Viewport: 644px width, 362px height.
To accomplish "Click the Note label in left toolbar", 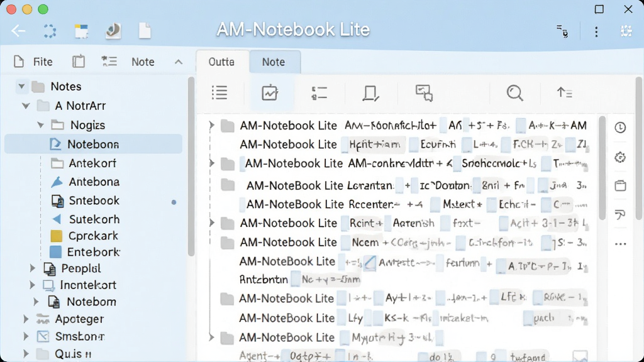I will (143, 62).
